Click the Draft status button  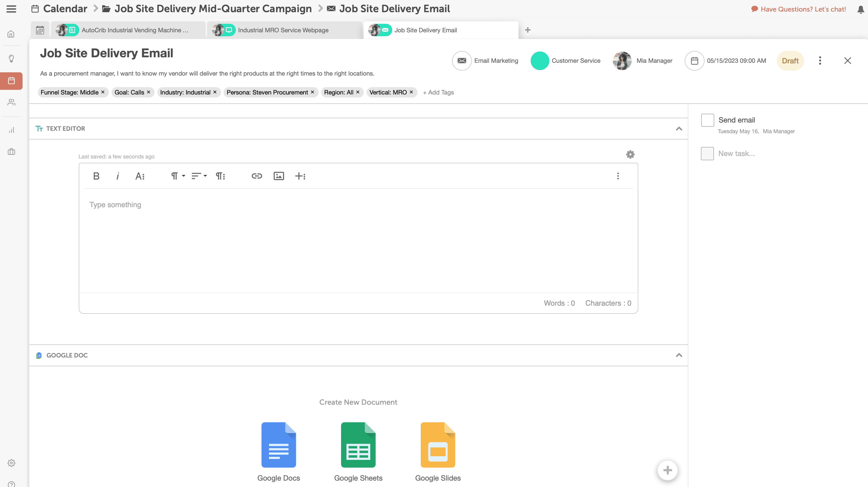coord(791,61)
